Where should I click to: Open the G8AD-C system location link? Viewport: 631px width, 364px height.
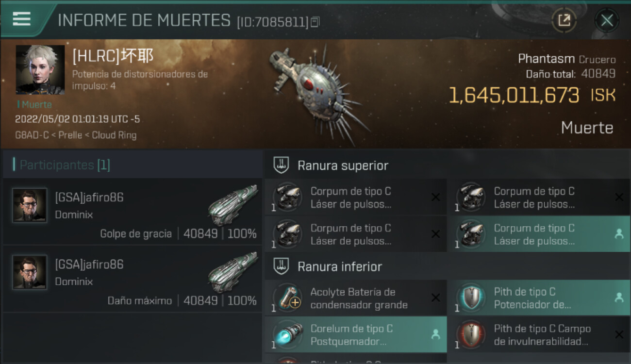[x=32, y=135]
